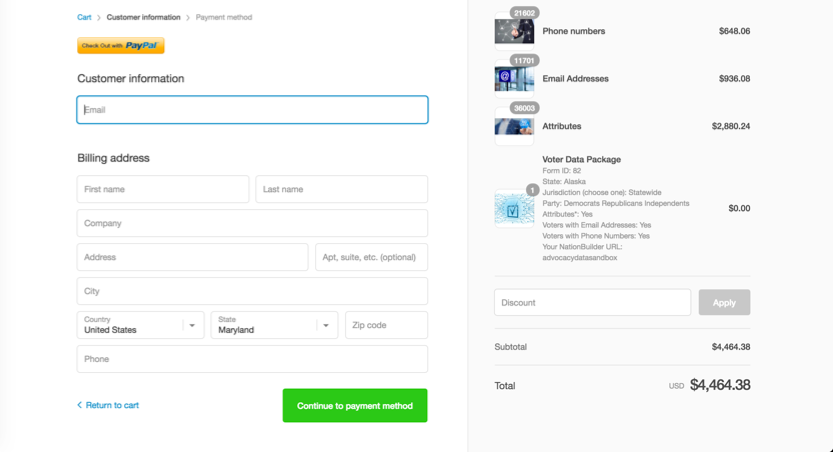Screen dimensions: 833x452
Task: Click 'State: Alaska' detail line
Action: click(x=564, y=182)
